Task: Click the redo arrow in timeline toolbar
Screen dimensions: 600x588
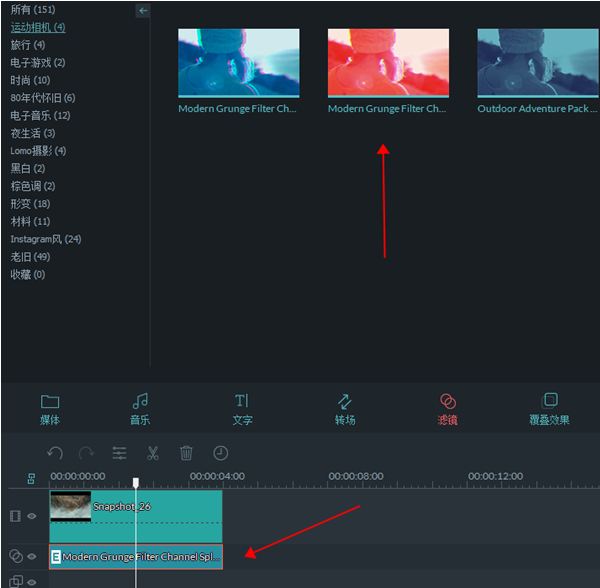Action: 87,453
